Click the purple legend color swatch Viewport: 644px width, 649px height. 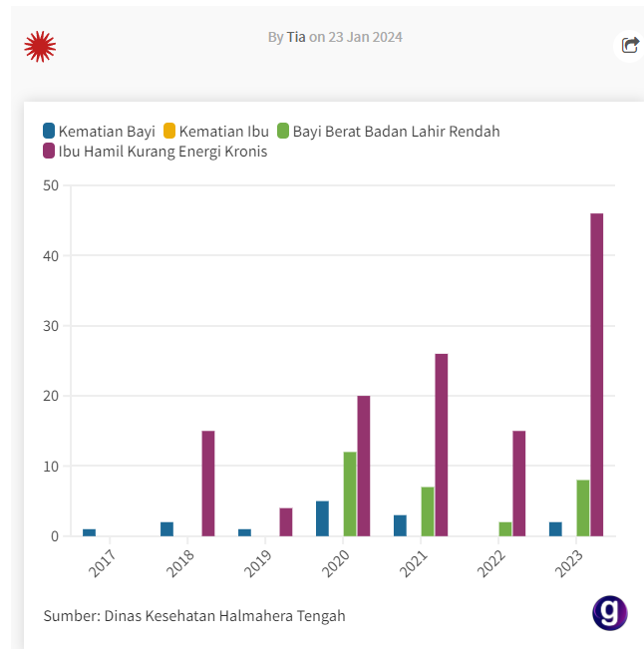tap(49, 152)
